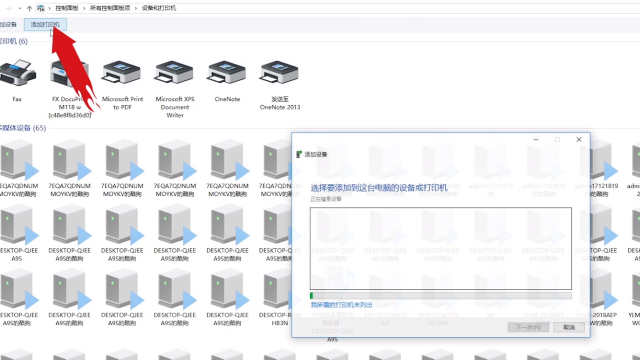Click the 正在搜索设备 status text
Screen dimensions: 640x360
pyautogui.click(x=326, y=199)
